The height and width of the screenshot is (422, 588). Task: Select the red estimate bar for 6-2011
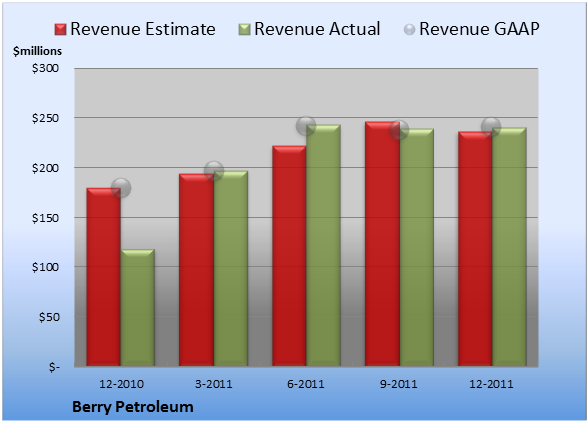point(289,256)
